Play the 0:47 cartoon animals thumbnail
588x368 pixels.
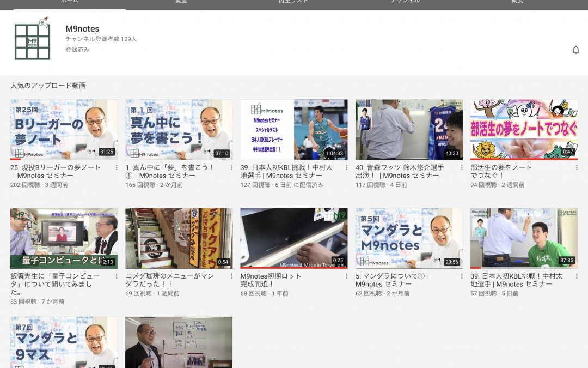(524, 130)
